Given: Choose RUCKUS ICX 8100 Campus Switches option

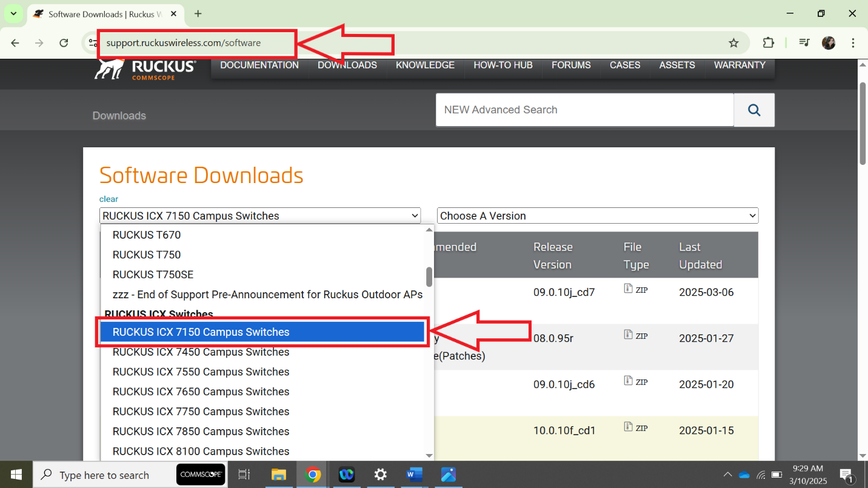Looking at the screenshot, I should pos(201,451).
